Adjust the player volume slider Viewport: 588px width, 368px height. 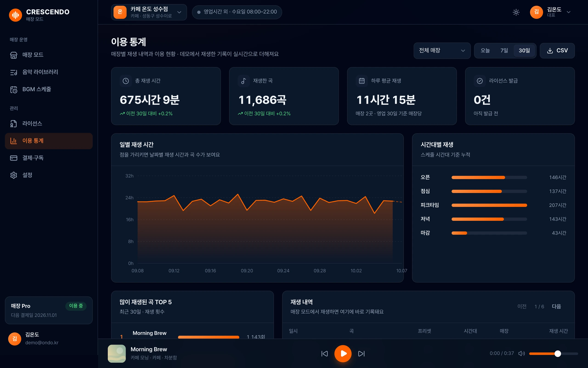click(554, 354)
